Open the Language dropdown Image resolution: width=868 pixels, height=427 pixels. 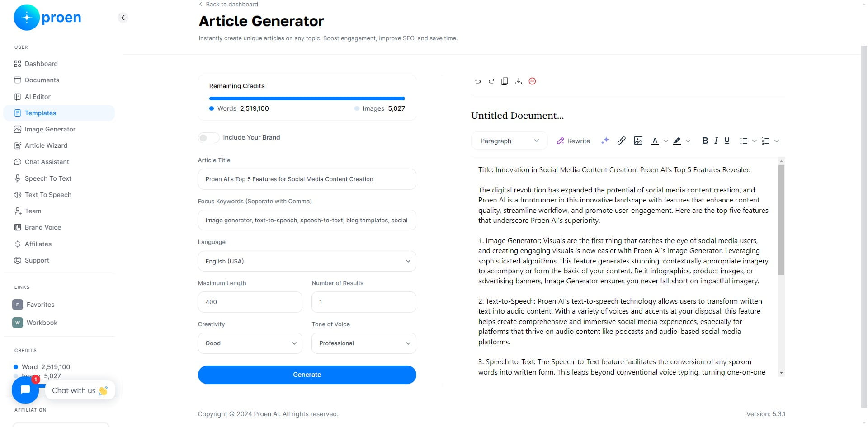point(307,261)
